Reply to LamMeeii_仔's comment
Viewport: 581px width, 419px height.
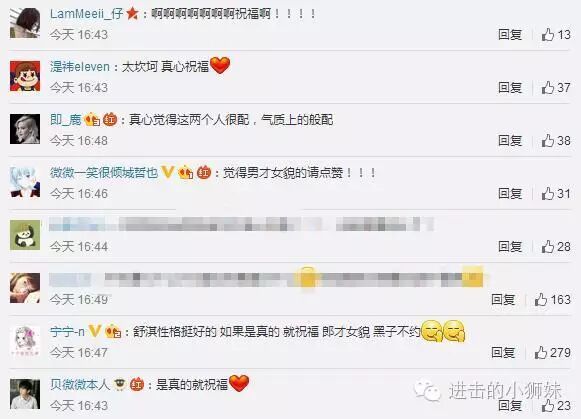click(510, 34)
